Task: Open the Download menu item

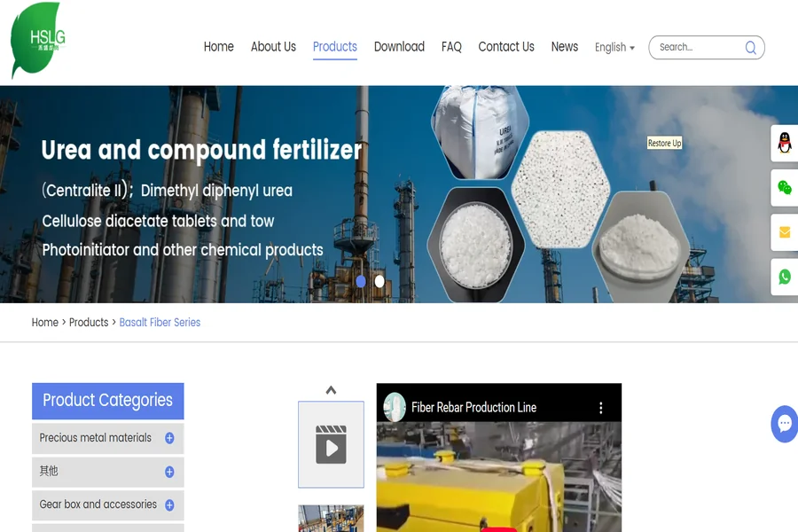Action: click(399, 47)
